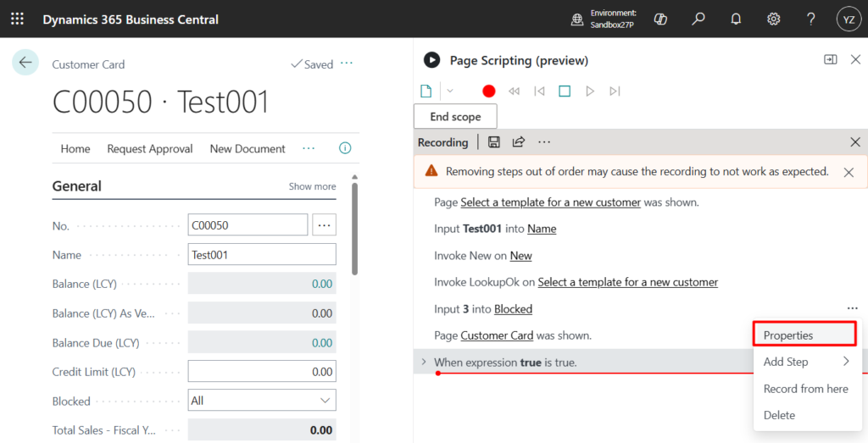The image size is (868, 443).
Task: Save the recording with the disk icon
Action: (x=494, y=142)
